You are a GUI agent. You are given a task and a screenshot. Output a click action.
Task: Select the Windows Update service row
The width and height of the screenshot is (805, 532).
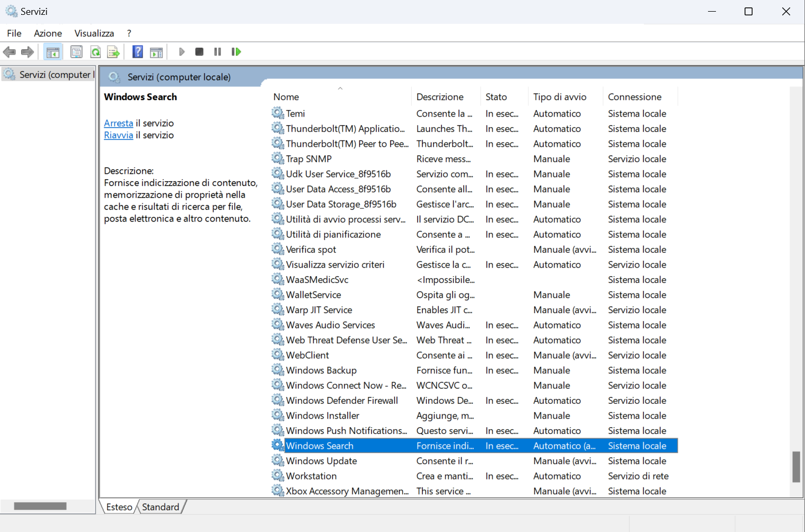point(321,461)
